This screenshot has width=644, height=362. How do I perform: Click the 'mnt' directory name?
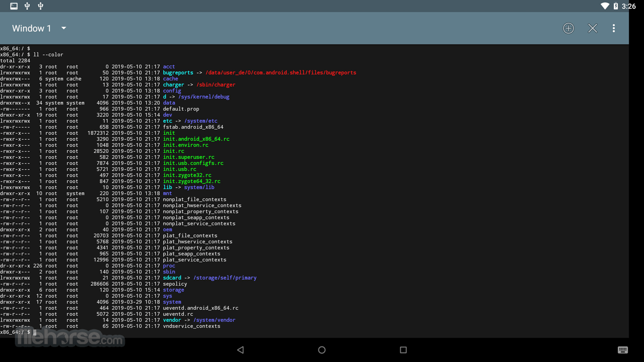click(167, 193)
